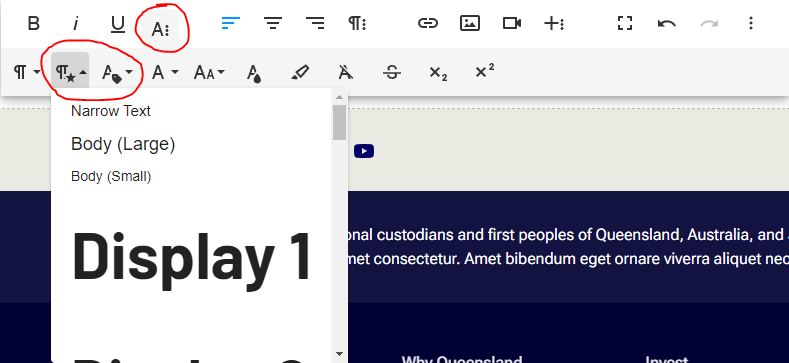The width and height of the screenshot is (789, 363).
Task: Open the More Paragraph options icon
Action: point(357,23)
